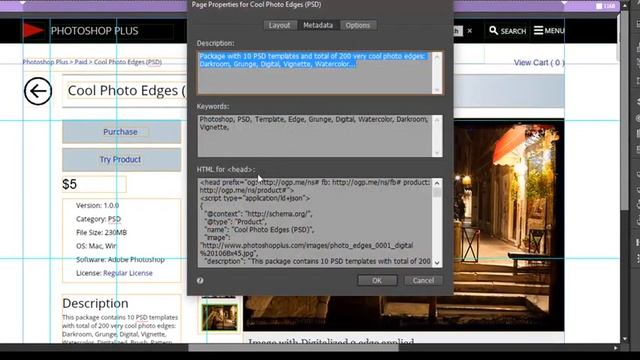
Task: Click OK in Page Properties dialog
Action: [x=377, y=280]
